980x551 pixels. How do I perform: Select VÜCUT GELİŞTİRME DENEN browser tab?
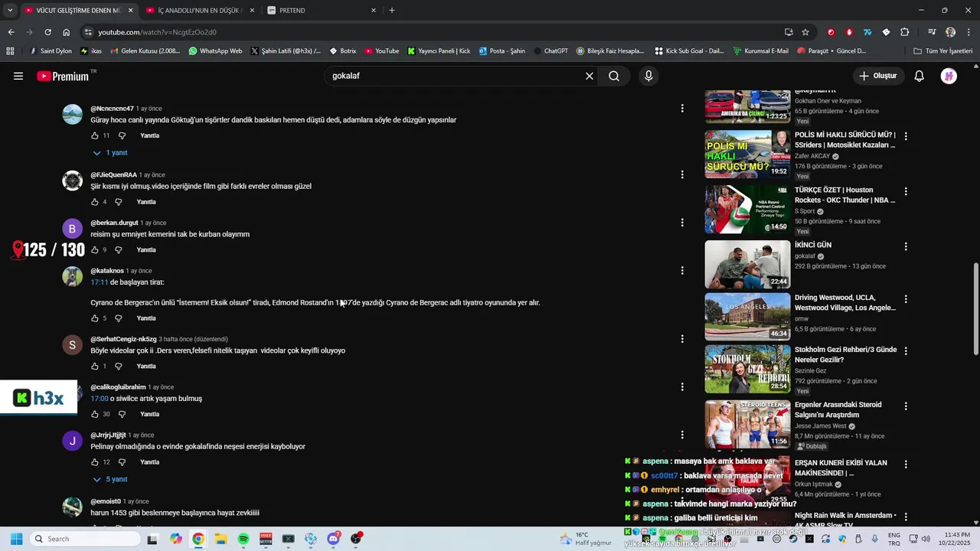78,10
